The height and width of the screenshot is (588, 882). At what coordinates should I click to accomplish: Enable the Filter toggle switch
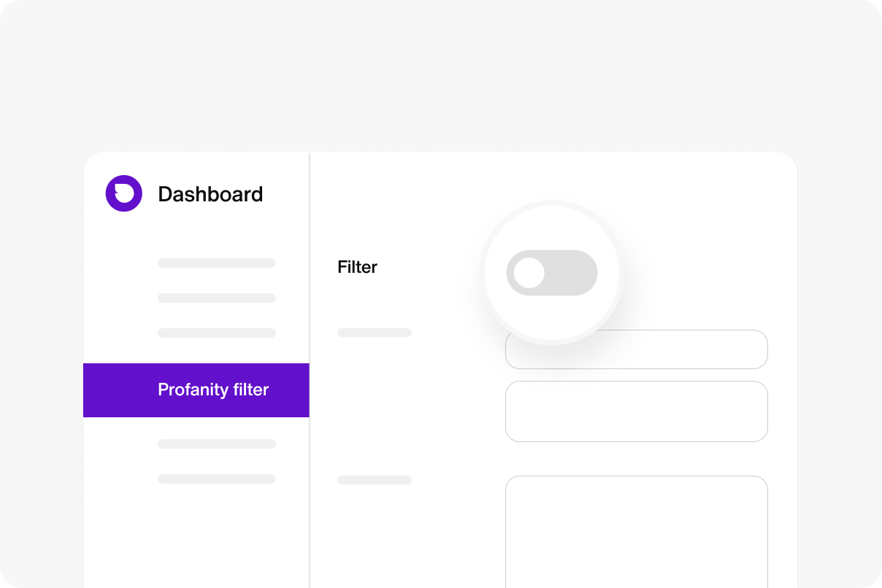pos(552,273)
